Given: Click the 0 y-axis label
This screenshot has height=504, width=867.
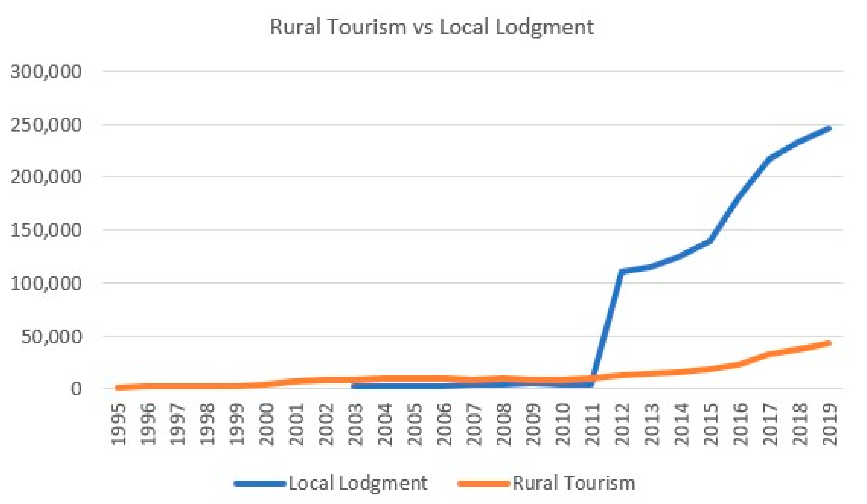Looking at the screenshot, I should coord(76,389).
